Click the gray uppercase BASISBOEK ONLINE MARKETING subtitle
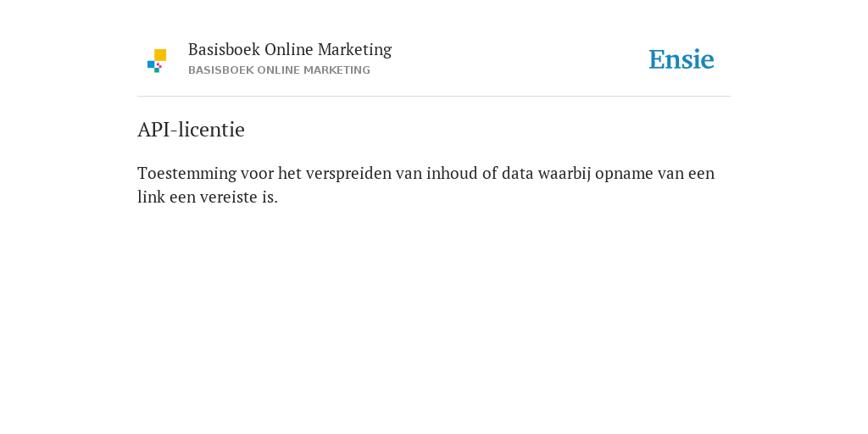This screenshot has width=868, height=434. point(279,70)
